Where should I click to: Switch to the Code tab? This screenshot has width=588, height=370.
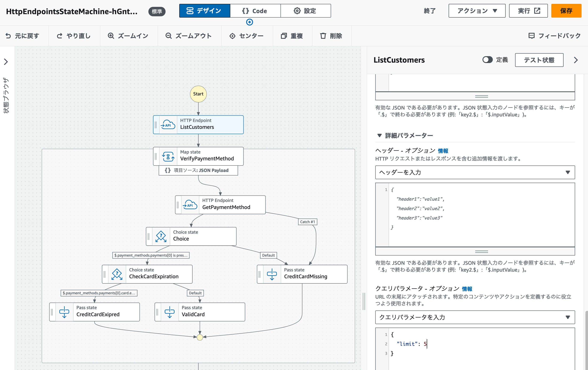click(x=255, y=11)
